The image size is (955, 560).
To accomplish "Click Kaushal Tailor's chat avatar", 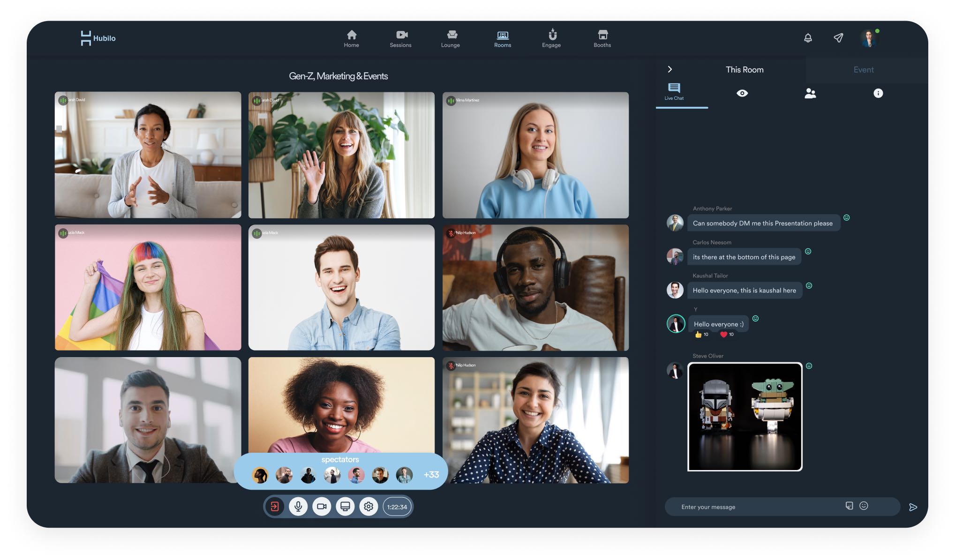I will pos(675,290).
